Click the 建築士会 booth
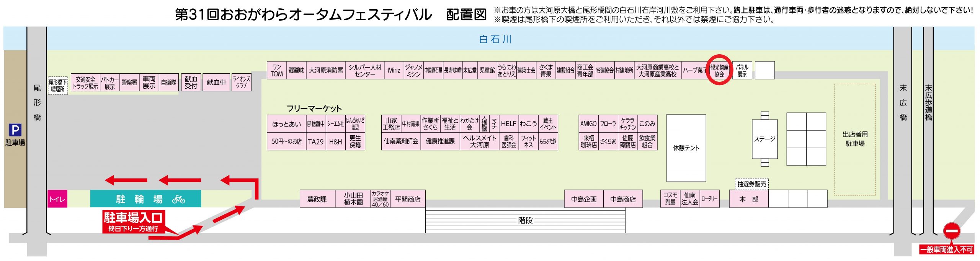Image resolution: width=980 pixels, height=261 pixels. point(526,70)
